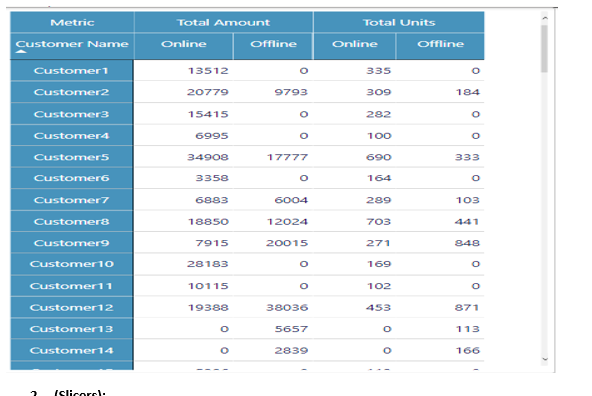Viewport: 592px width, 396px height.
Task: Click the value 9793
Action: click(291, 92)
